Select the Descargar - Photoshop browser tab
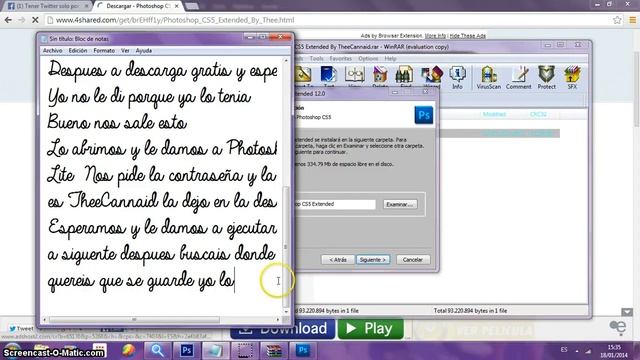The image size is (640, 360). 137,6
